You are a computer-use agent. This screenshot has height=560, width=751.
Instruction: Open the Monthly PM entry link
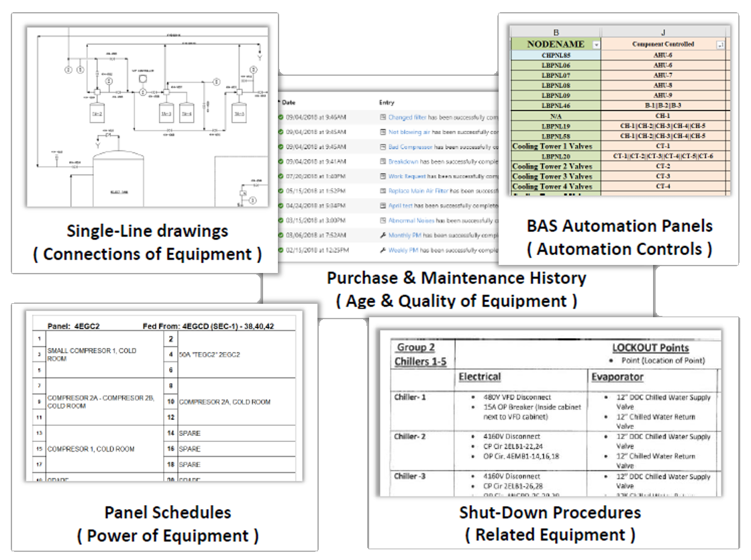coord(405,235)
